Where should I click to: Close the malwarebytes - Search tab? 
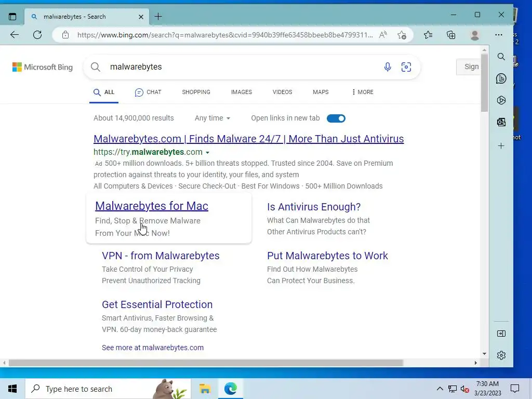click(141, 17)
